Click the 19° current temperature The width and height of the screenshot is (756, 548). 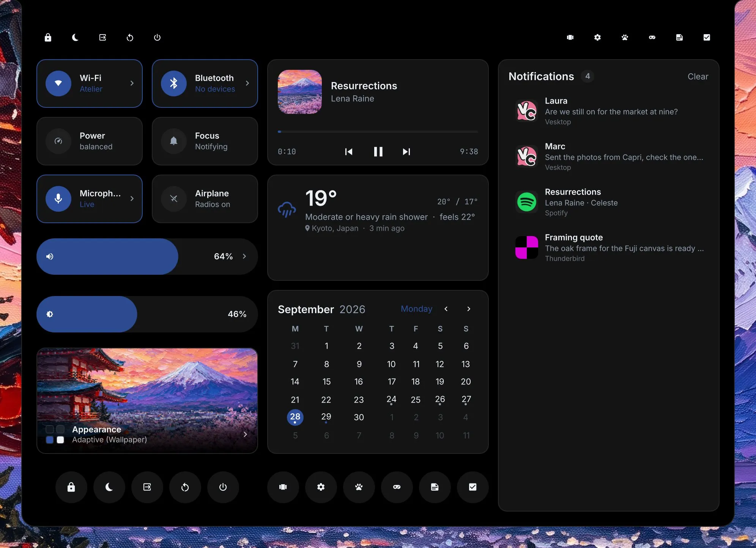321,198
